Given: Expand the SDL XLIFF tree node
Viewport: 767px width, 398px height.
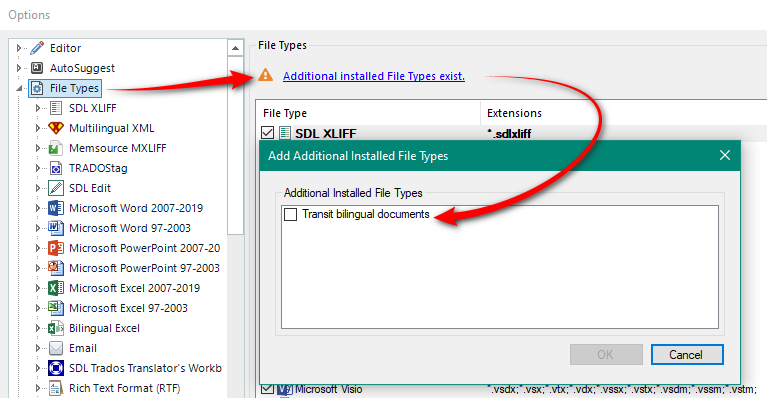Looking at the screenshot, I should (38, 108).
